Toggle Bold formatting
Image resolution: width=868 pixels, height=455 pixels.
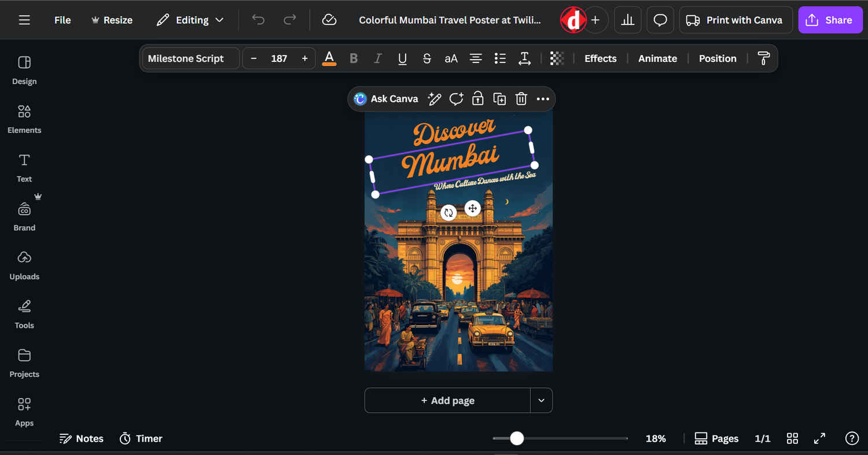(354, 58)
